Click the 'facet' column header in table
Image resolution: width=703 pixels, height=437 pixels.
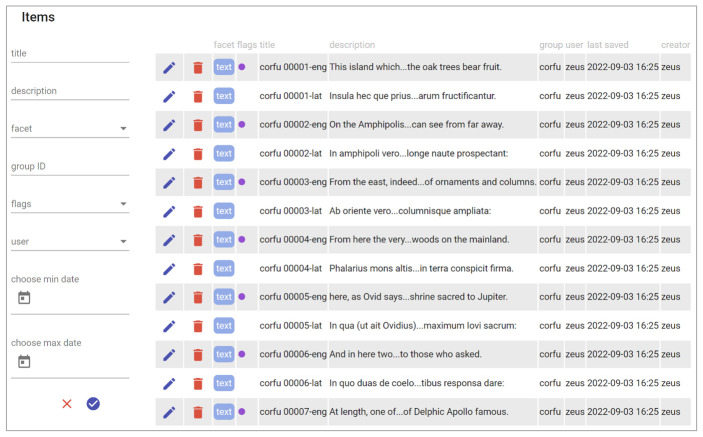[x=224, y=45]
